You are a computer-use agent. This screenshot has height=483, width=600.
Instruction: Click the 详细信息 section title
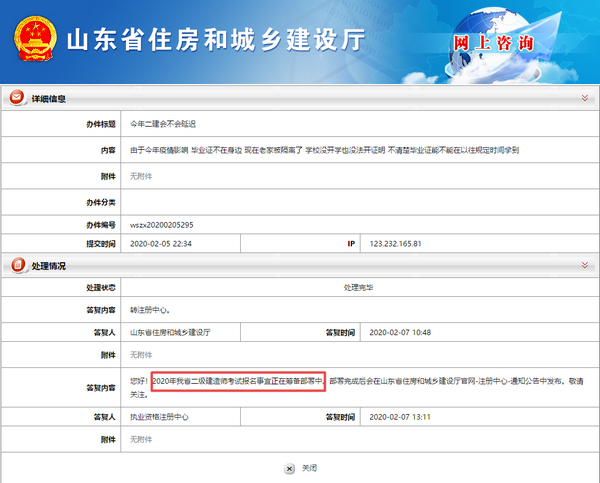48,98
